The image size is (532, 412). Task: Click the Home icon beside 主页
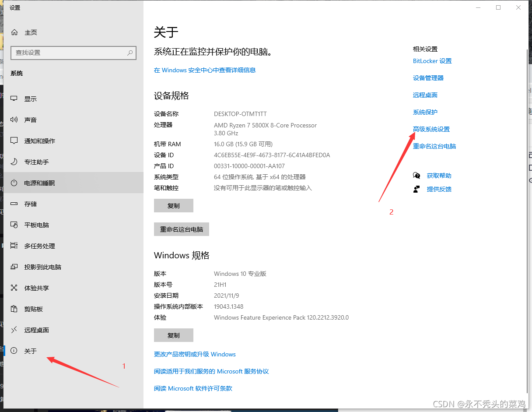[x=14, y=32]
